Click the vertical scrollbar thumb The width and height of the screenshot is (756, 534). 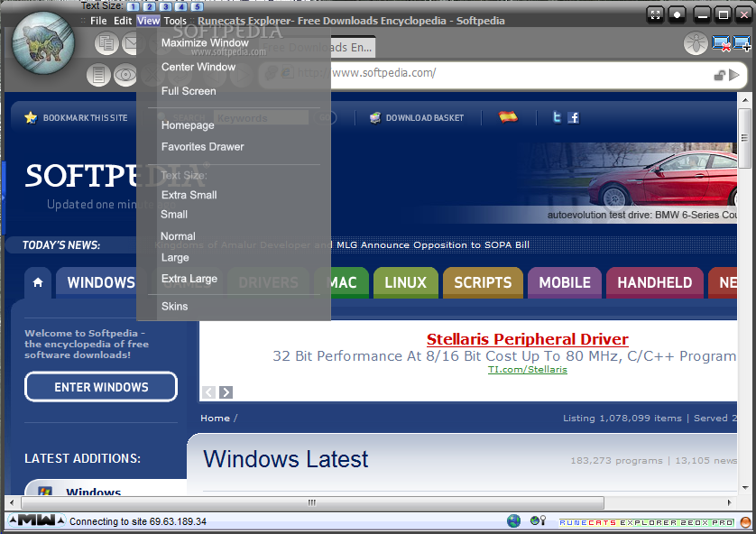[x=745, y=138]
